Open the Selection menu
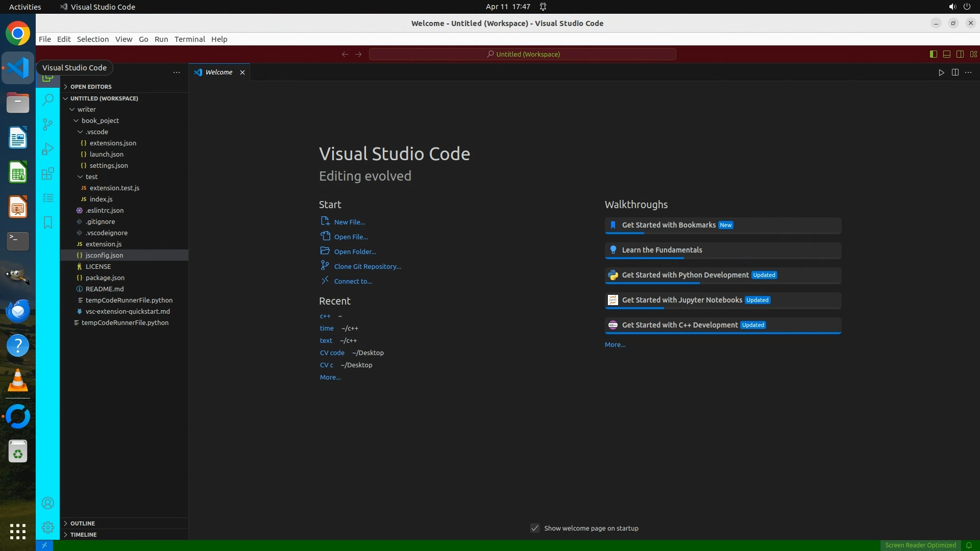 tap(92, 39)
